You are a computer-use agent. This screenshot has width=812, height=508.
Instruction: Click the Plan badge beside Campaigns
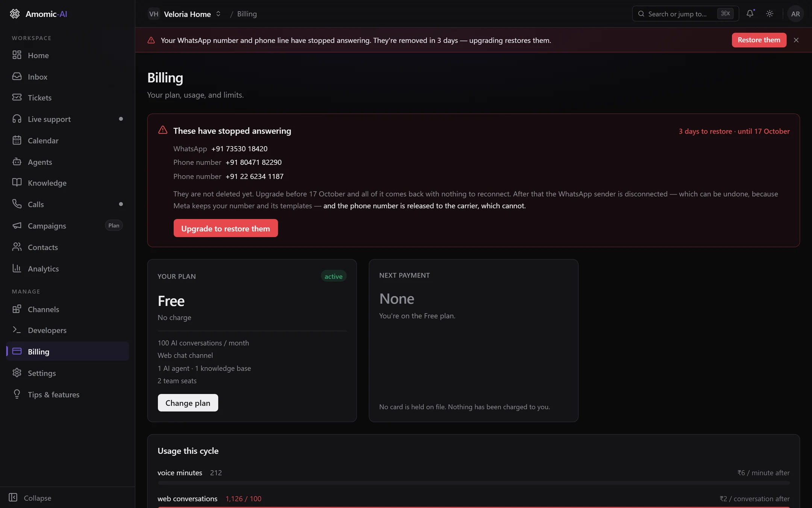click(114, 225)
